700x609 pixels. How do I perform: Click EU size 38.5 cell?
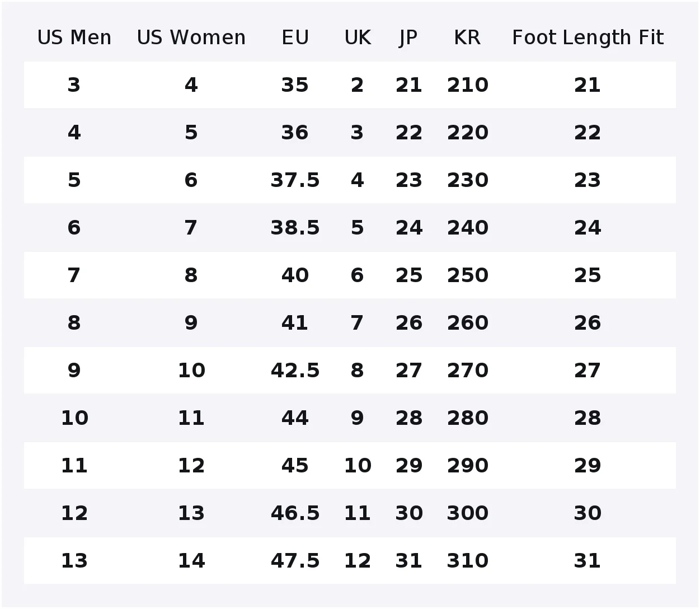coord(295,228)
